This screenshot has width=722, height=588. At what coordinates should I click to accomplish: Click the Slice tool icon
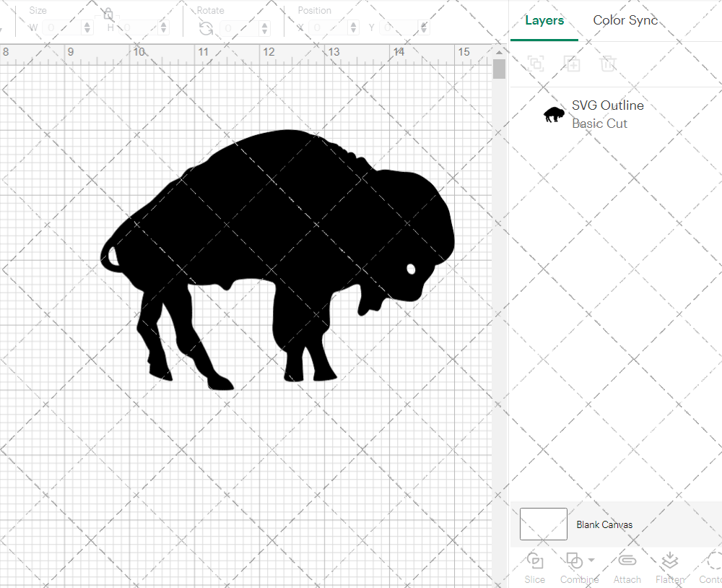[535, 561]
